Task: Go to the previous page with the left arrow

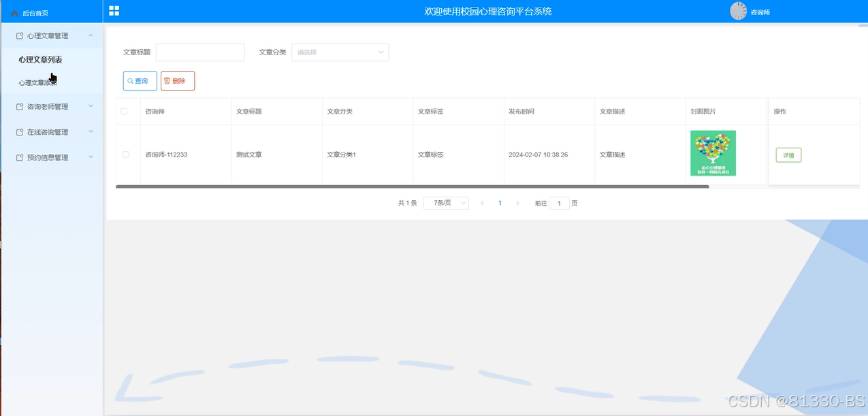Action: [483, 203]
